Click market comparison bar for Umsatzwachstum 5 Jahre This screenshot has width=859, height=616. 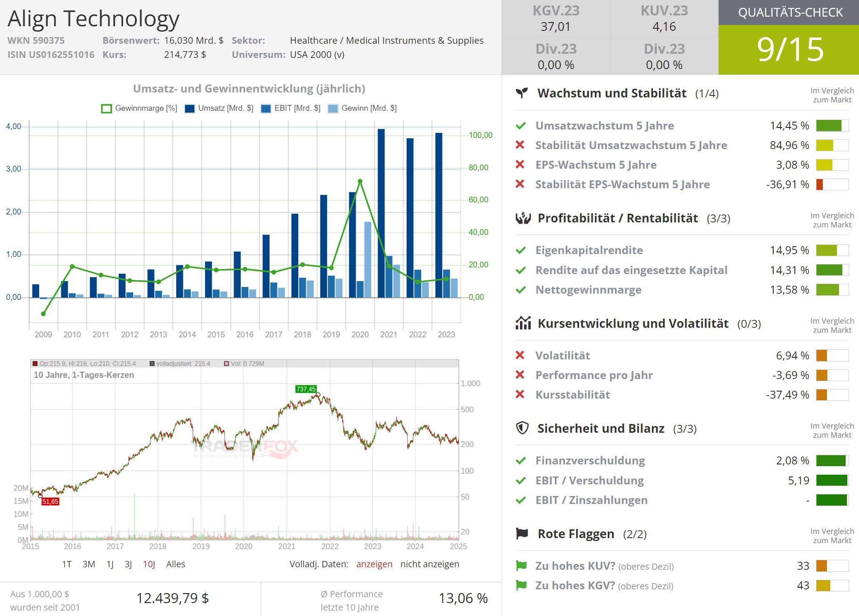click(832, 125)
